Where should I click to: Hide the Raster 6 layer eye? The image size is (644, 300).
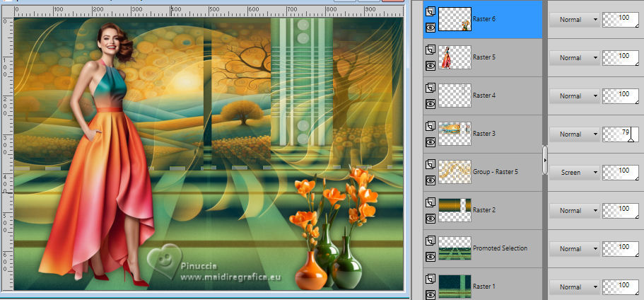click(x=430, y=28)
